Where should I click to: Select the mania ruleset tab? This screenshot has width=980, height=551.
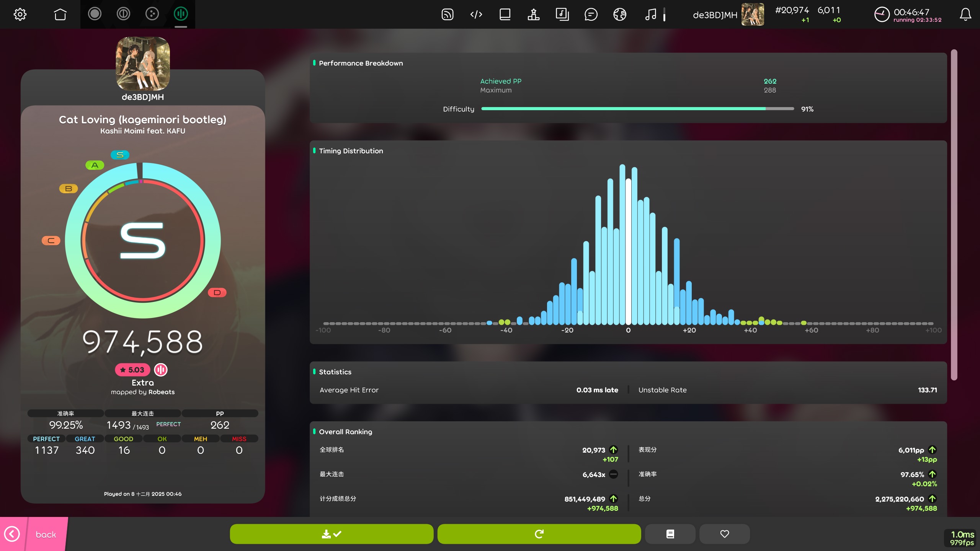coord(181,14)
